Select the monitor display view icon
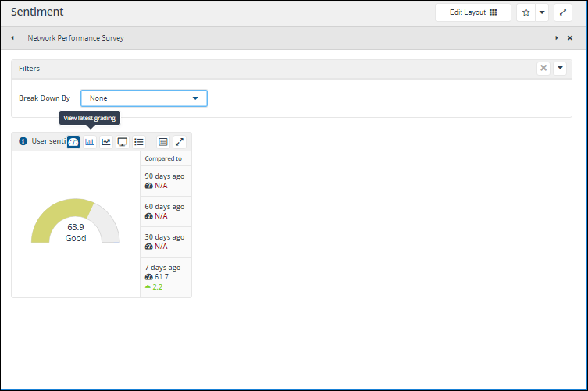 click(123, 142)
